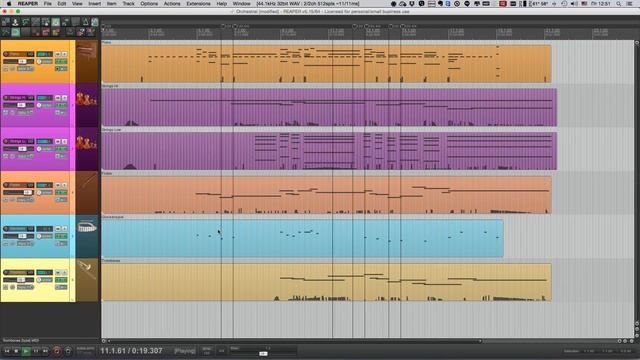This screenshot has width=640, height=360.
Task: Click the first icon in the lower toolbar row
Action: click(6, 32)
